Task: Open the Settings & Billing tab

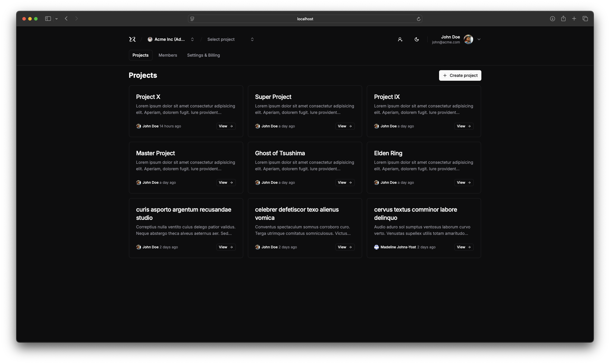Action: (x=203, y=55)
